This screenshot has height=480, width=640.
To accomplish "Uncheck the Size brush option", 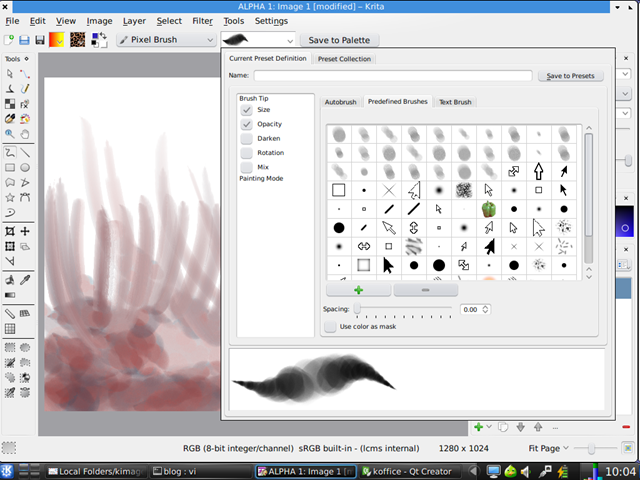I will pos(246,110).
